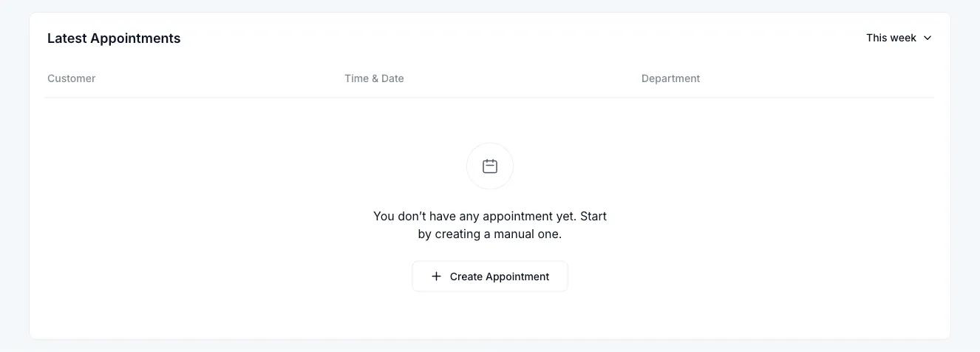This screenshot has width=980, height=352.
Task: Click the calendar icon in the empty state
Action: coord(490,166)
